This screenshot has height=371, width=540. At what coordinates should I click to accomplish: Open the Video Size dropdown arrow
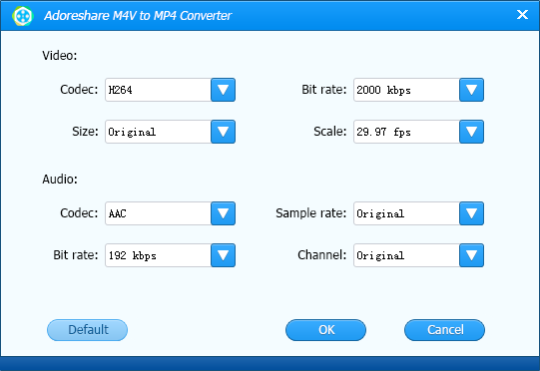tap(223, 132)
